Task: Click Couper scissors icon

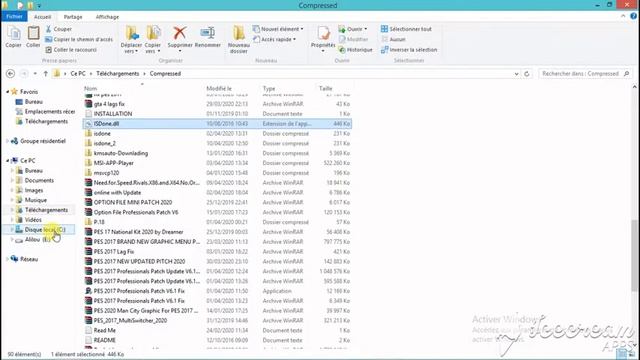Action: pos(49,29)
